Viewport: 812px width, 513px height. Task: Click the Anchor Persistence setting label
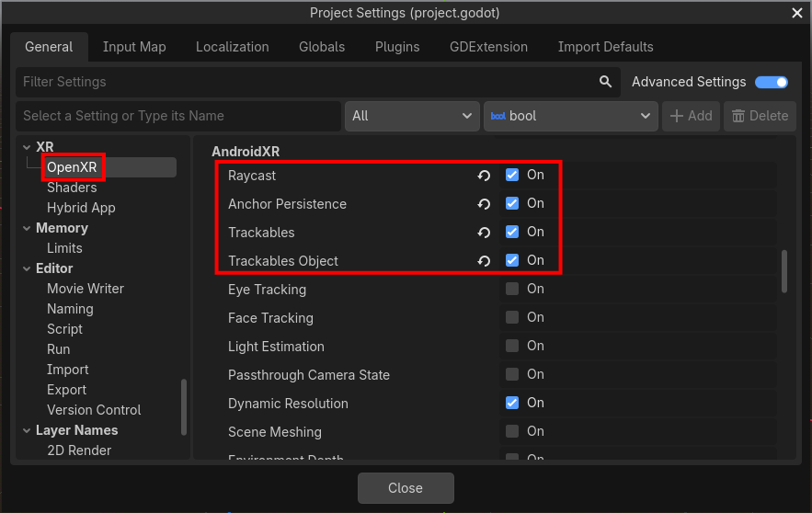click(x=287, y=204)
